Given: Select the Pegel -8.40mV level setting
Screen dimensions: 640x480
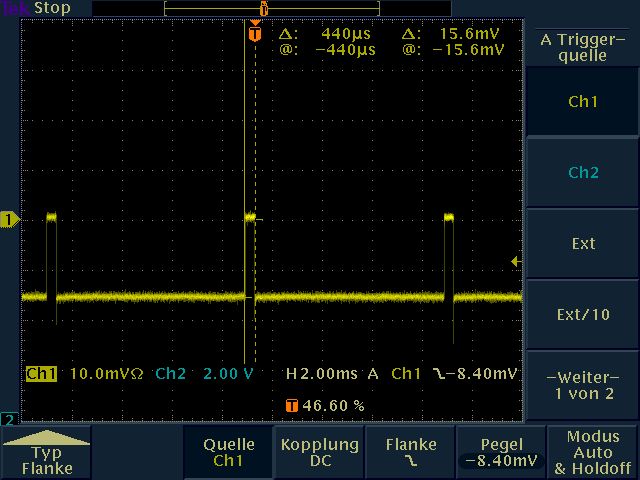Looking at the screenshot, I should point(501,452).
